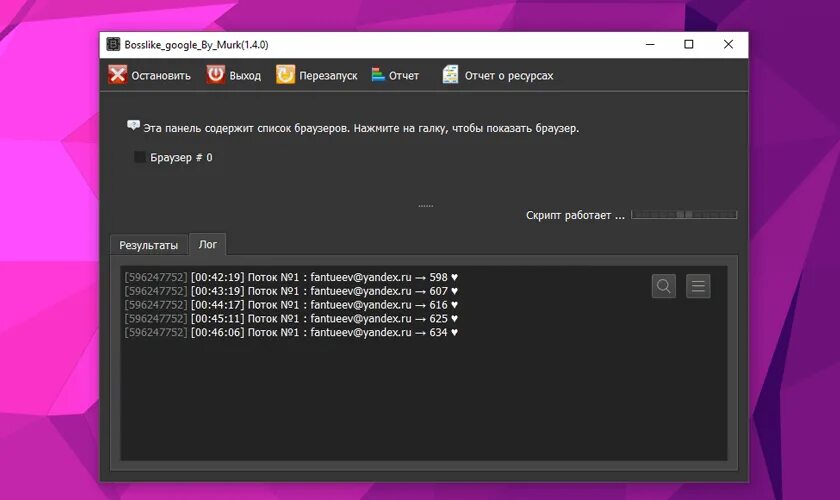
Task: Open the log hamburger menu icon
Action: 698,286
